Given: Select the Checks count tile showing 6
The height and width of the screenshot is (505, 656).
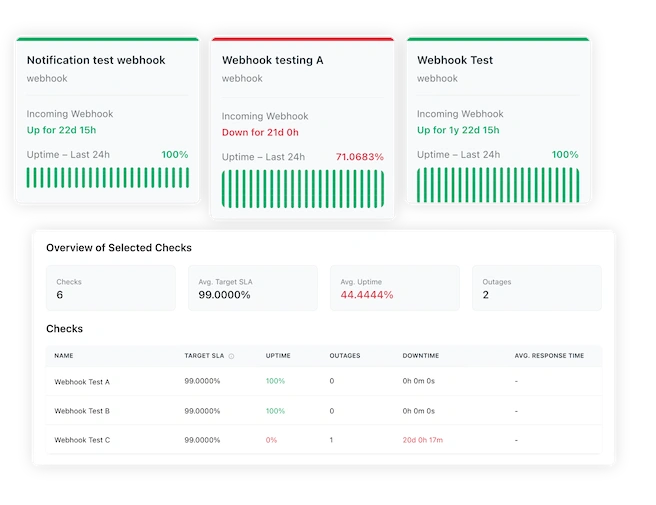Looking at the screenshot, I should tap(110, 288).
